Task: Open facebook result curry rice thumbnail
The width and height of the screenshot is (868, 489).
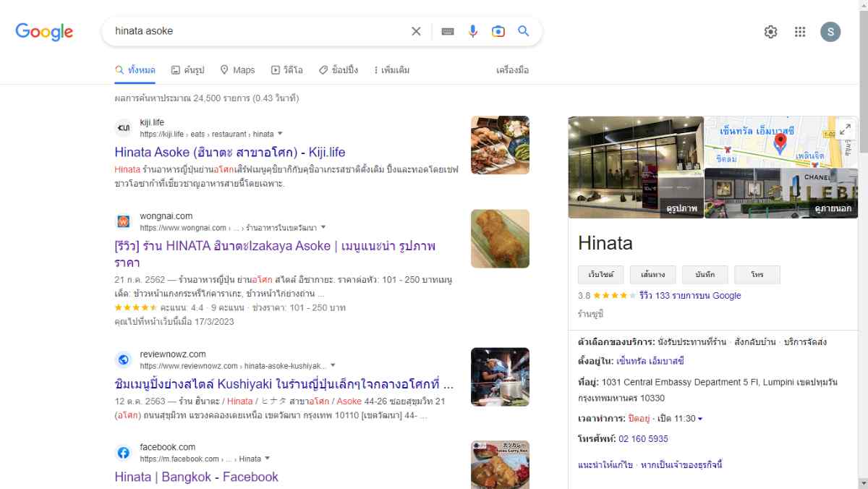Action: tap(500, 464)
